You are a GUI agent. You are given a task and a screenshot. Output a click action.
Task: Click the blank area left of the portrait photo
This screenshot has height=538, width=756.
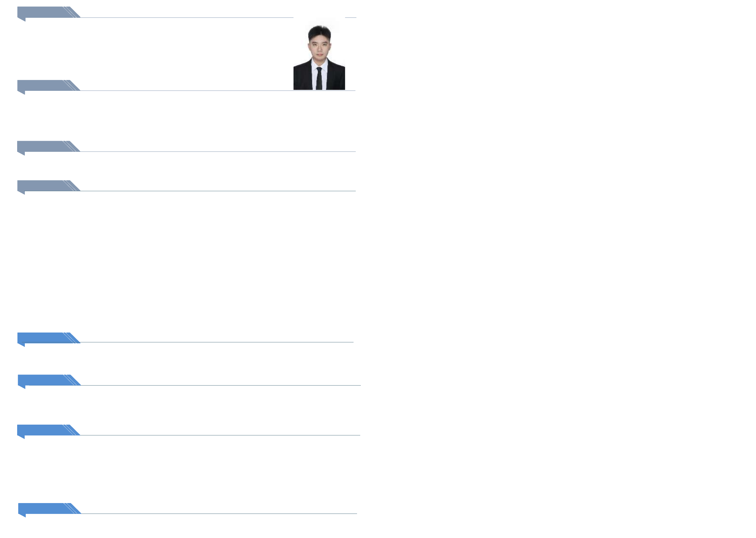click(x=165, y=50)
